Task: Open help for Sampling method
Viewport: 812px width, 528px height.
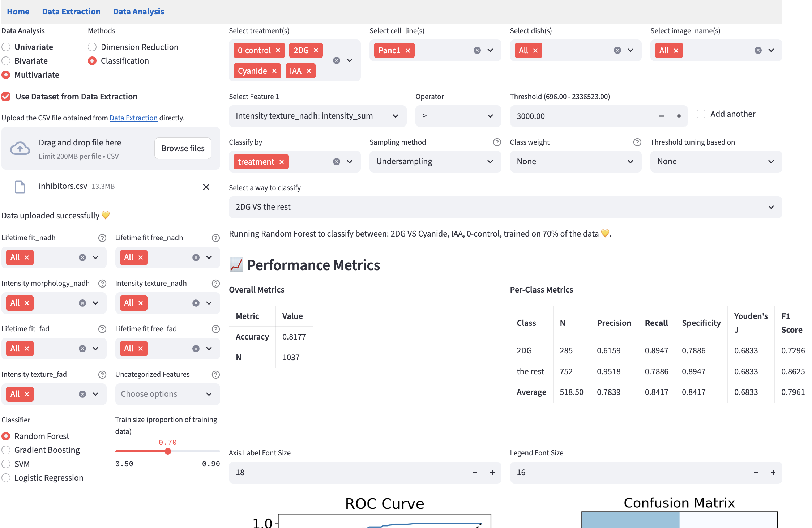Action: click(497, 142)
